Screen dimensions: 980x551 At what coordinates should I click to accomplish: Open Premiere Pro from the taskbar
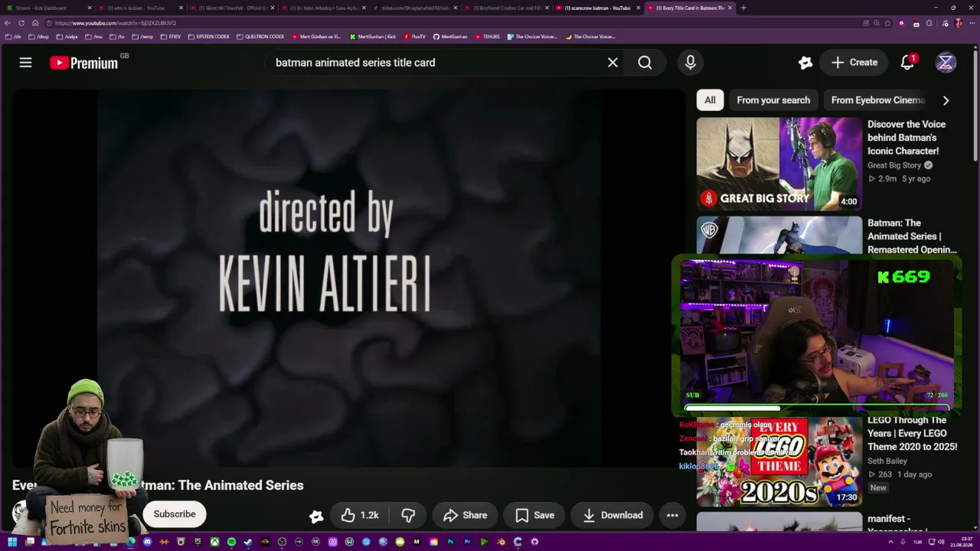(x=467, y=542)
